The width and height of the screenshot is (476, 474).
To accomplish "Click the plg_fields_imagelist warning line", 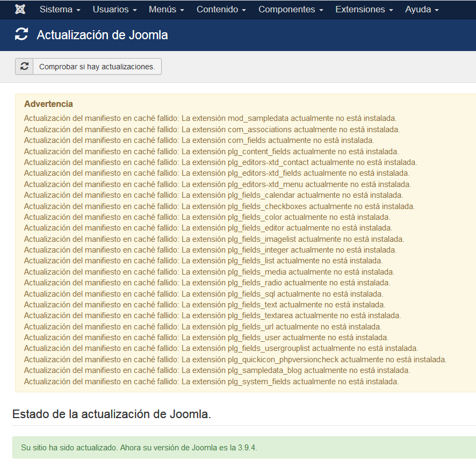I will [x=214, y=239].
